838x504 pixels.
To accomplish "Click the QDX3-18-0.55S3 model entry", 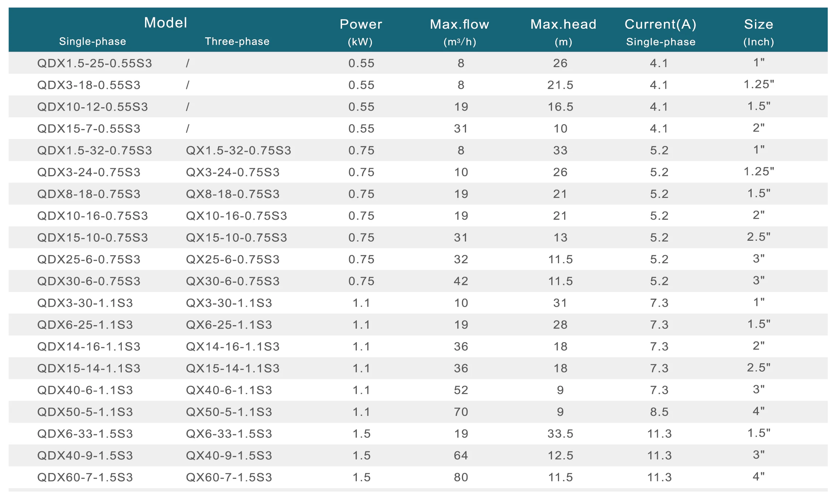I will tap(89, 85).
